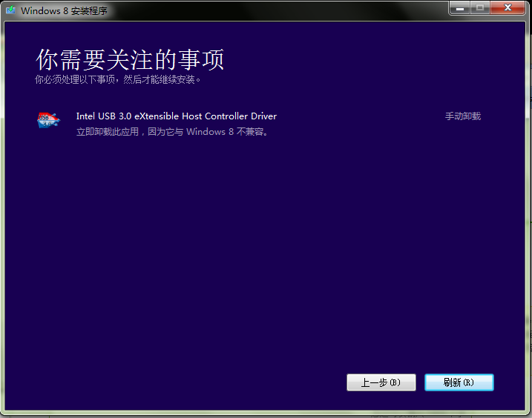Click the Windows 8 安装程序 title text
Viewport: 532px width, 418px height.
click(x=64, y=11)
